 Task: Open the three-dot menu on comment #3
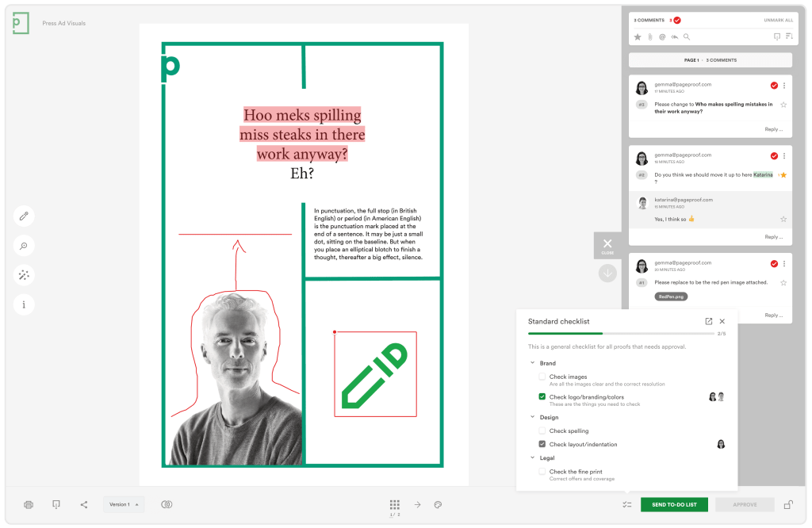tap(784, 86)
